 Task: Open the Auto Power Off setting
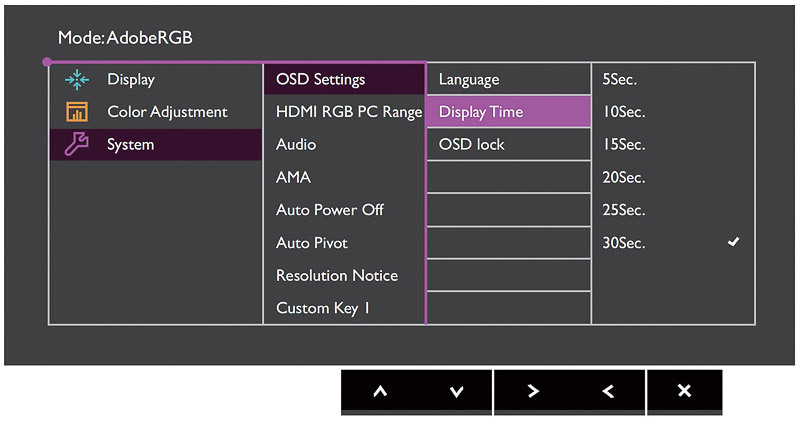tap(344, 210)
